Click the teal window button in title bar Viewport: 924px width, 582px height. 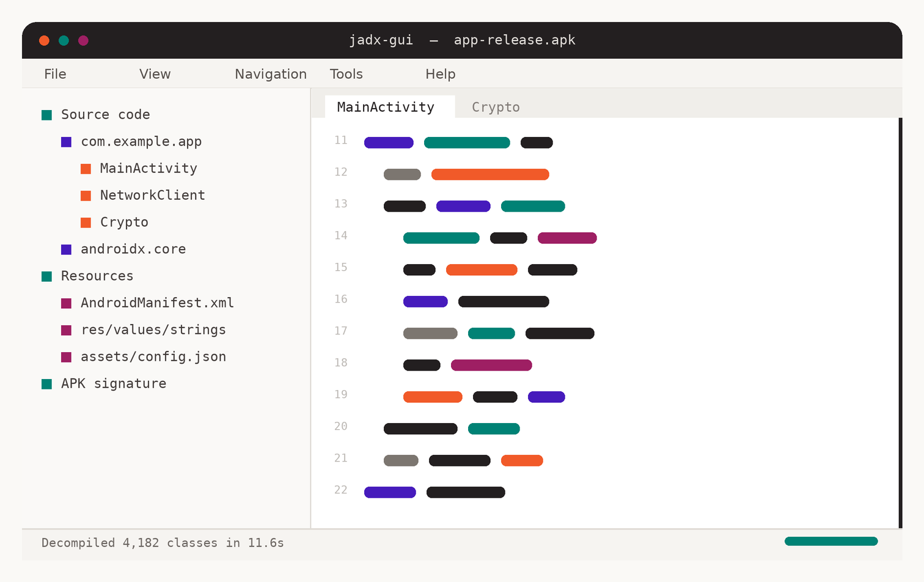[x=64, y=40]
